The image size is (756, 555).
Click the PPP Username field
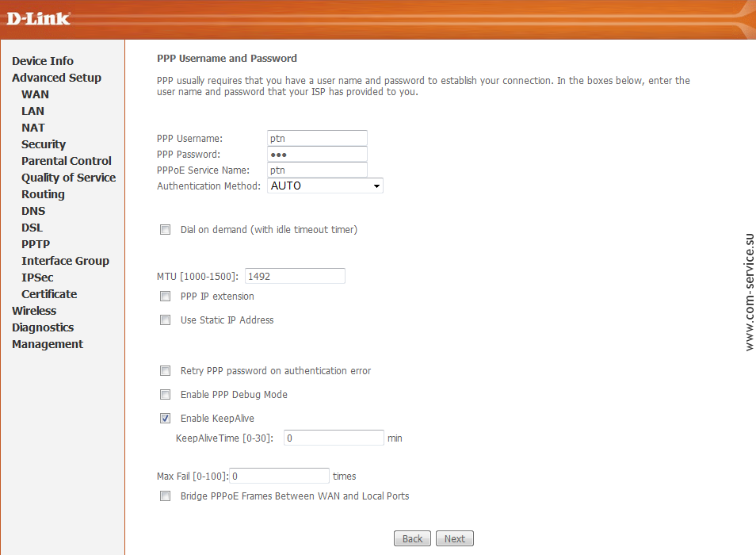[x=317, y=139]
